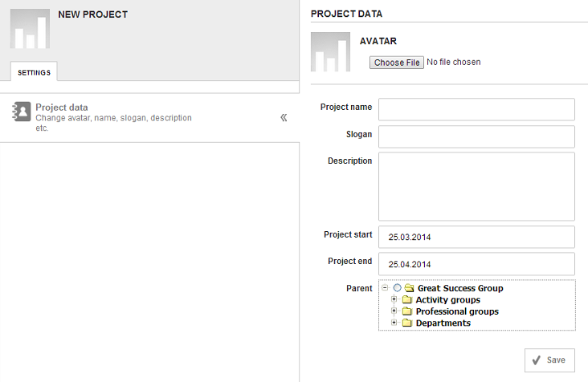Screen dimensions: 588x382
Task: Click the checkmark icon on Save
Action: [537, 360]
